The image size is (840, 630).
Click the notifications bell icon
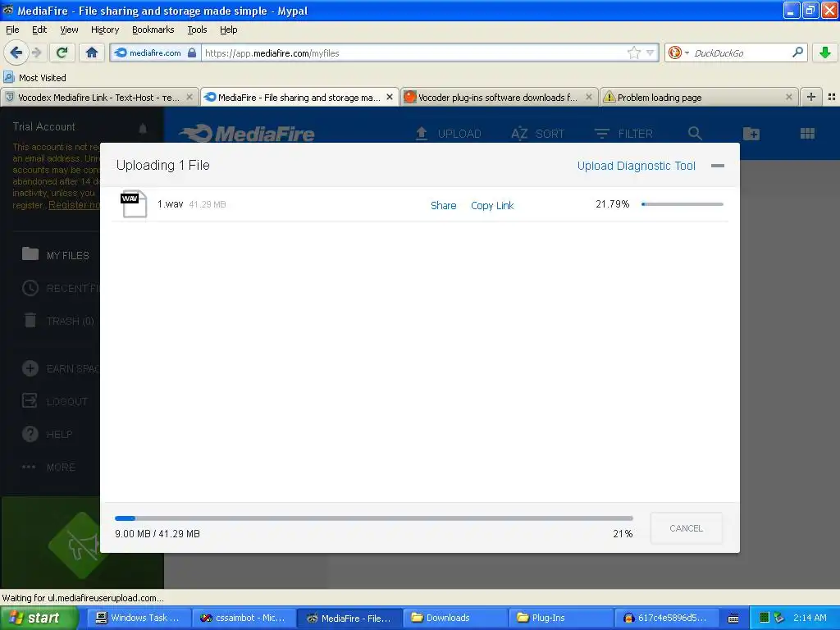[x=143, y=128]
